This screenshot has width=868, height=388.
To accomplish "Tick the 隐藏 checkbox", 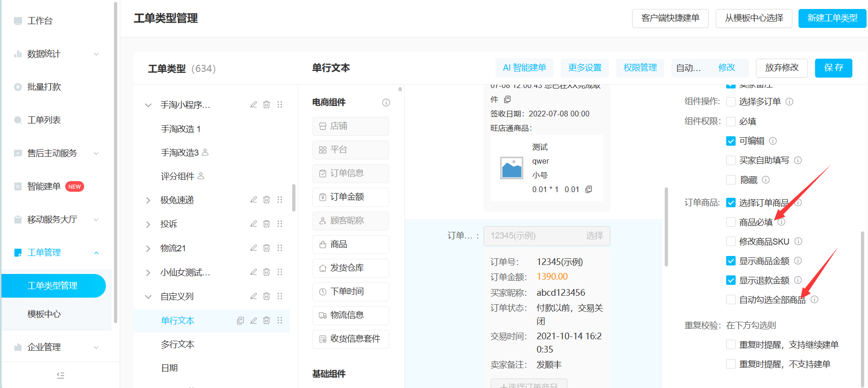I will (x=731, y=180).
